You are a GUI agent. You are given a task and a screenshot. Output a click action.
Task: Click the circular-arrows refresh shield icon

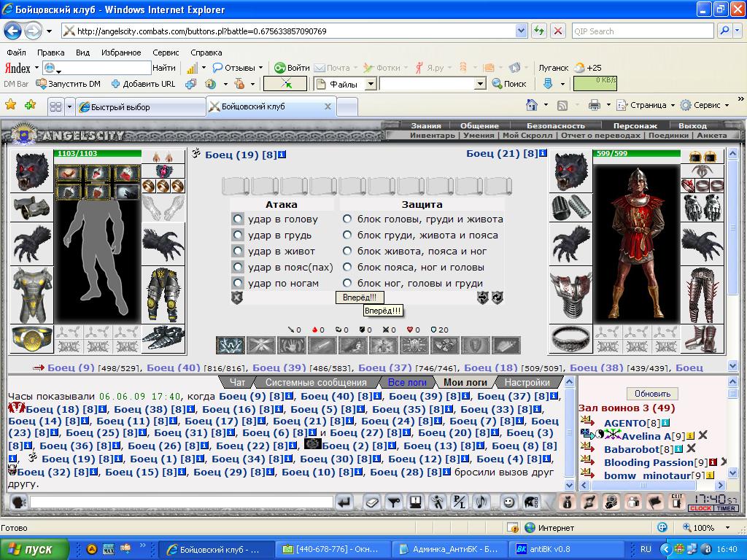[497, 297]
